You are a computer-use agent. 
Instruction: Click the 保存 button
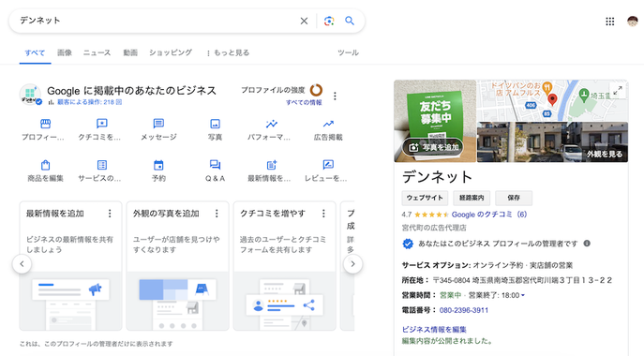click(x=514, y=198)
